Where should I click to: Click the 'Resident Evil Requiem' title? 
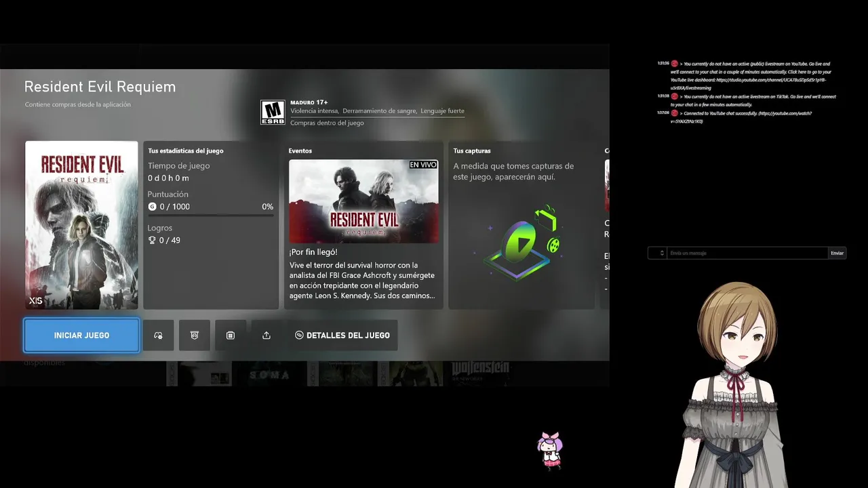pyautogui.click(x=100, y=87)
